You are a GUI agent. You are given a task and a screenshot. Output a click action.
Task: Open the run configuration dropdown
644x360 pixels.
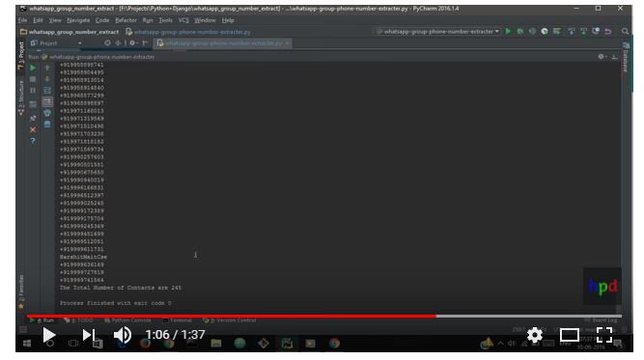click(x=437, y=31)
